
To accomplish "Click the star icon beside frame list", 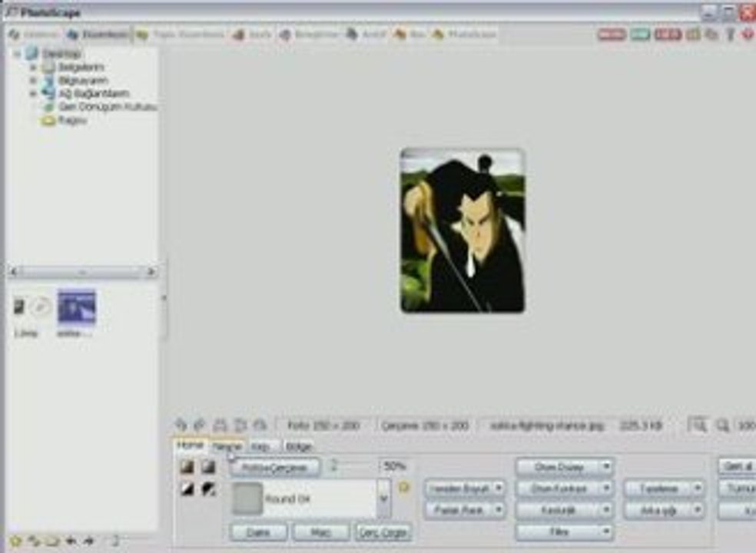I will 404,488.
